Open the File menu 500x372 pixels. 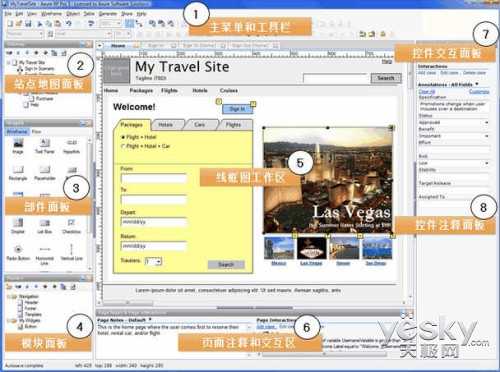tap(9, 14)
